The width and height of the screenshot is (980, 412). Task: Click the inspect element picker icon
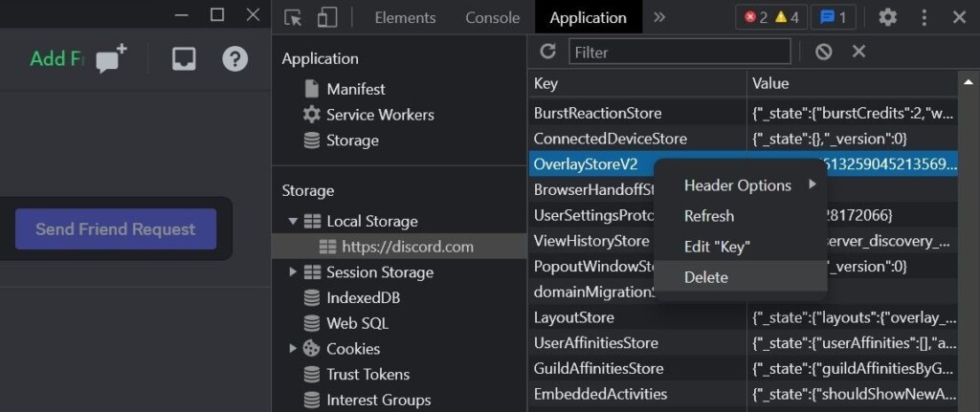click(294, 17)
